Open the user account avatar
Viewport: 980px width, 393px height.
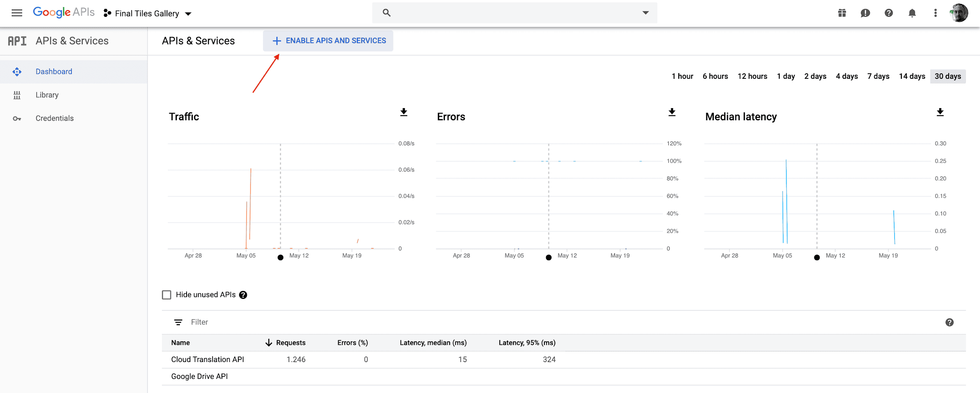959,13
